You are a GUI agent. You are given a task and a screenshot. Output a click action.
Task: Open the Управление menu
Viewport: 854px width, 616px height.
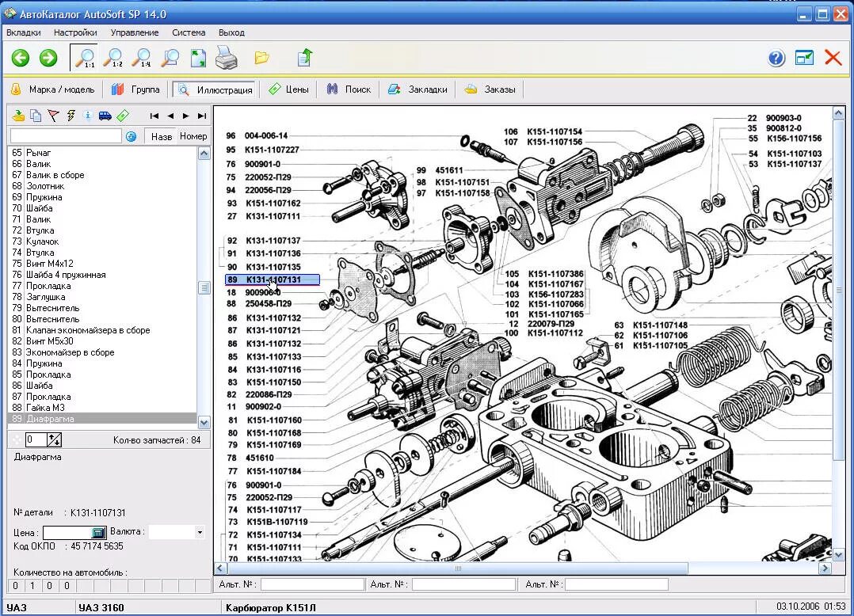pos(135,32)
